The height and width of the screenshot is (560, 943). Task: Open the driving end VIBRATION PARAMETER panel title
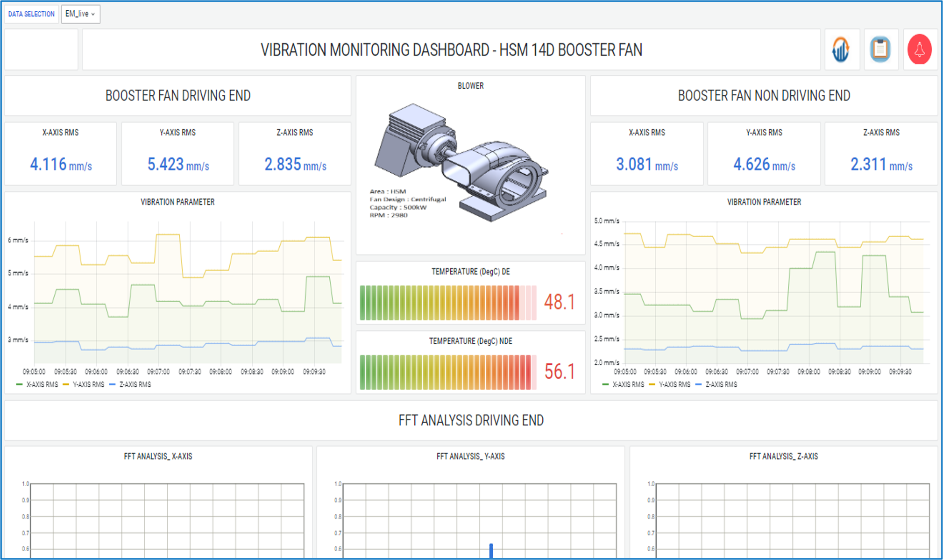click(x=177, y=202)
